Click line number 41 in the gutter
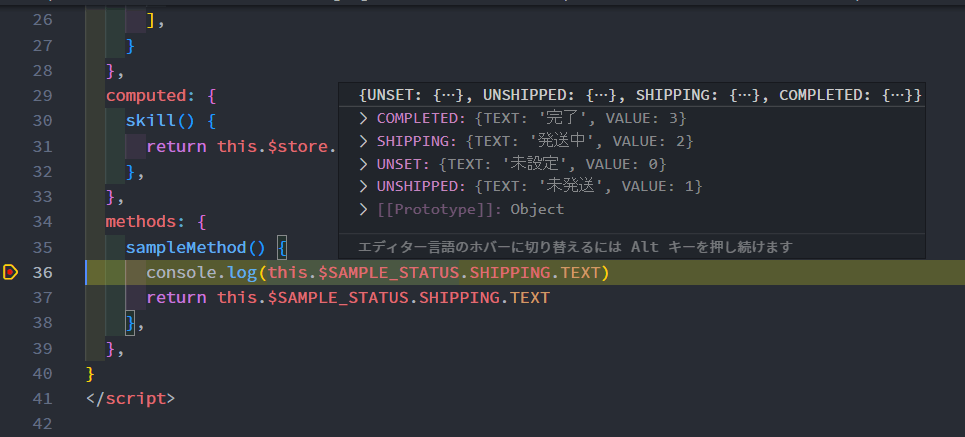 42,398
